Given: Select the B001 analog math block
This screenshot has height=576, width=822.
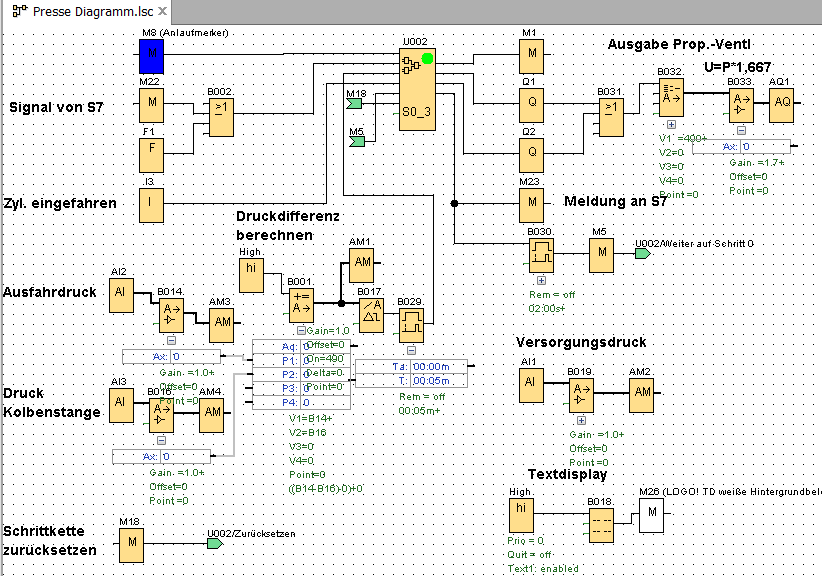Looking at the screenshot, I should coord(301,305).
